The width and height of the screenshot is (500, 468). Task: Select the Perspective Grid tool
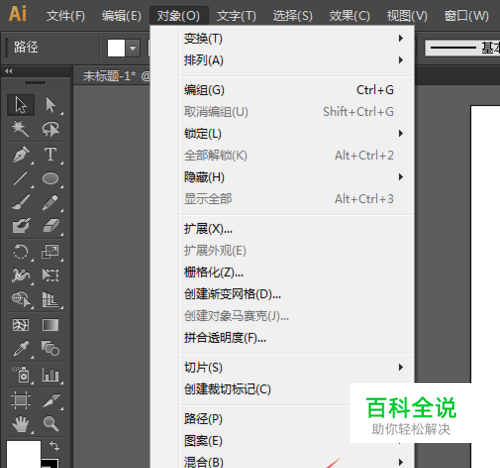(x=51, y=299)
